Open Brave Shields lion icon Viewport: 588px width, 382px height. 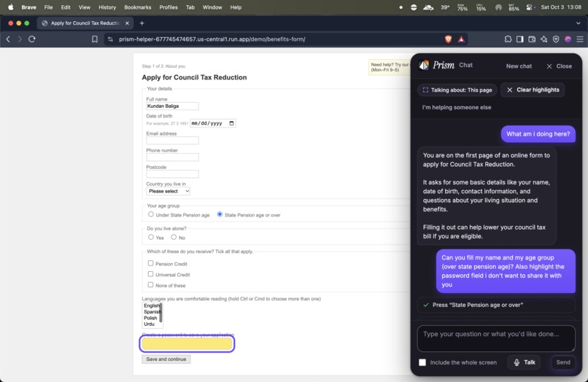pos(448,39)
